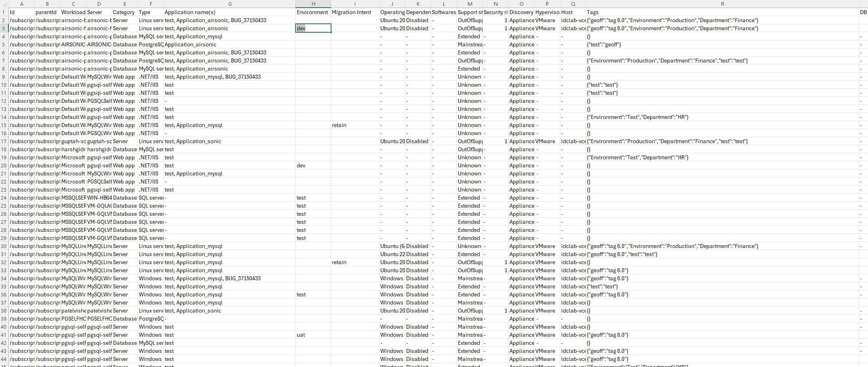Select row 44 header number

pyautogui.click(x=4, y=359)
